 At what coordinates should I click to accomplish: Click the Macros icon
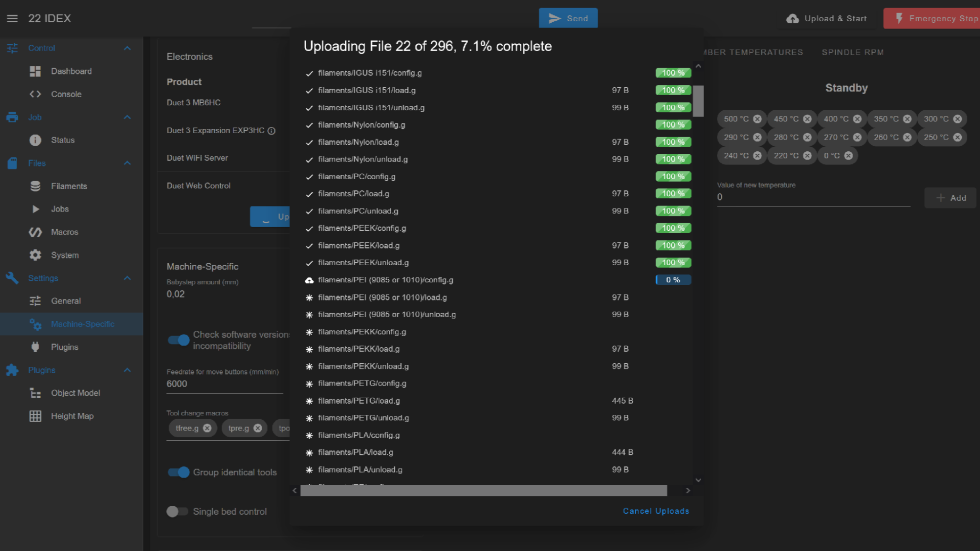[35, 232]
